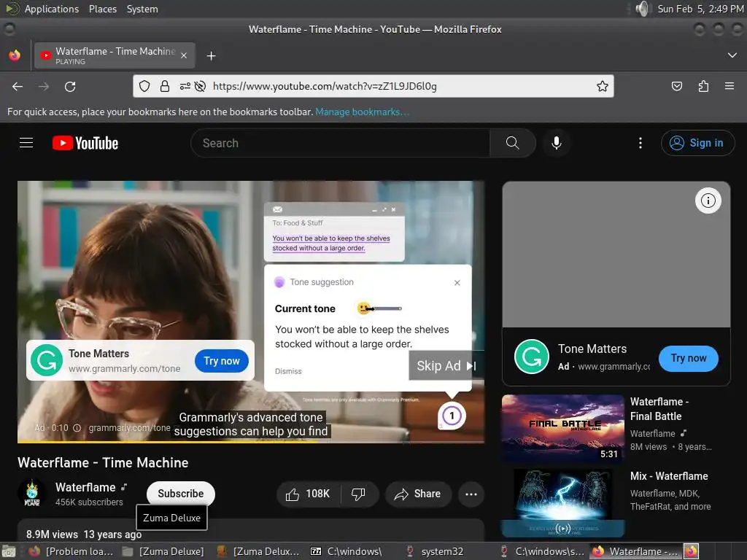Click Waterflame - Final Battle title
The width and height of the screenshot is (747, 560).
pyautogui.click(x=659, y=409)
